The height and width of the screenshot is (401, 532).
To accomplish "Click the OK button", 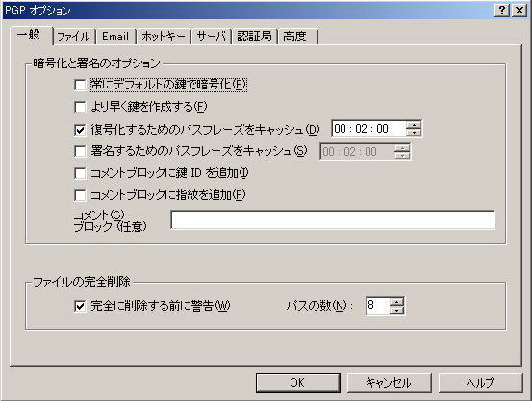I will coord(297,383).
